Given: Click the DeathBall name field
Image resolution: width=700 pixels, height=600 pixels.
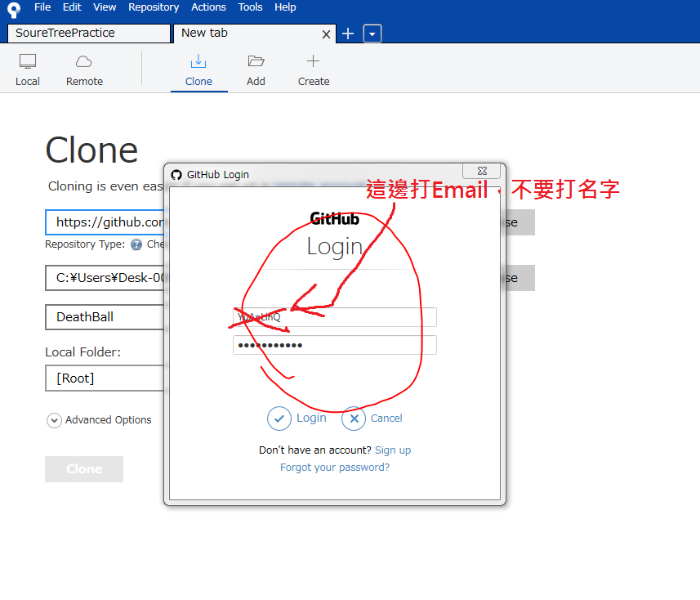Looking at the screenshot, I should (x=105, y=317).
